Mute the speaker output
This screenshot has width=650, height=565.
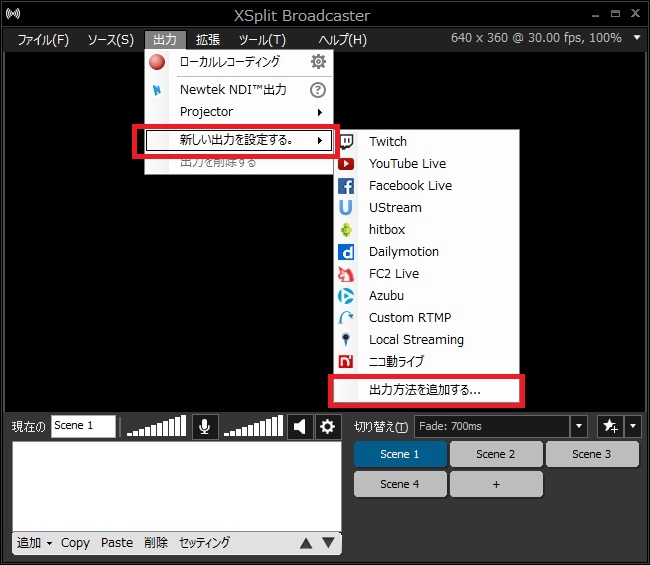(300, 426)
